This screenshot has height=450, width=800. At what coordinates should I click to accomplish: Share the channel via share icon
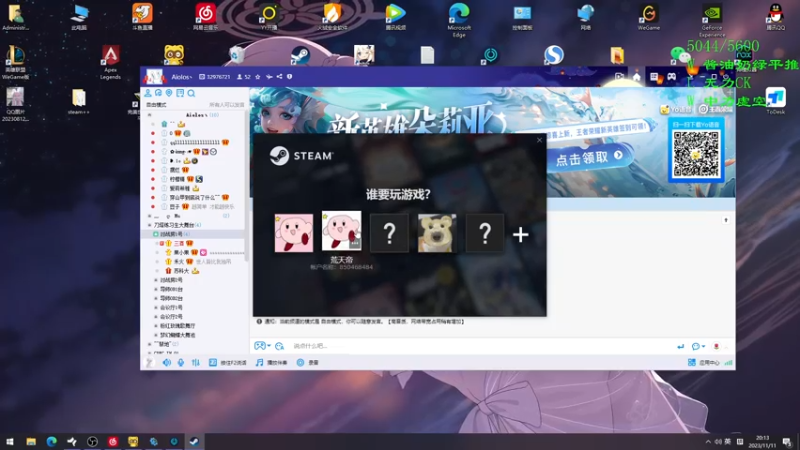coord(279,77)
